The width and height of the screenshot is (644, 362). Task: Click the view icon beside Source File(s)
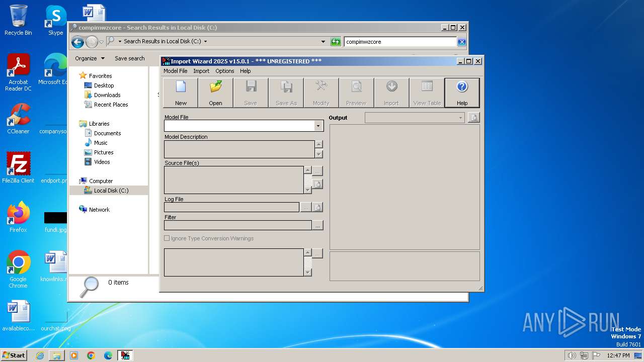click(x=317, y=184)
